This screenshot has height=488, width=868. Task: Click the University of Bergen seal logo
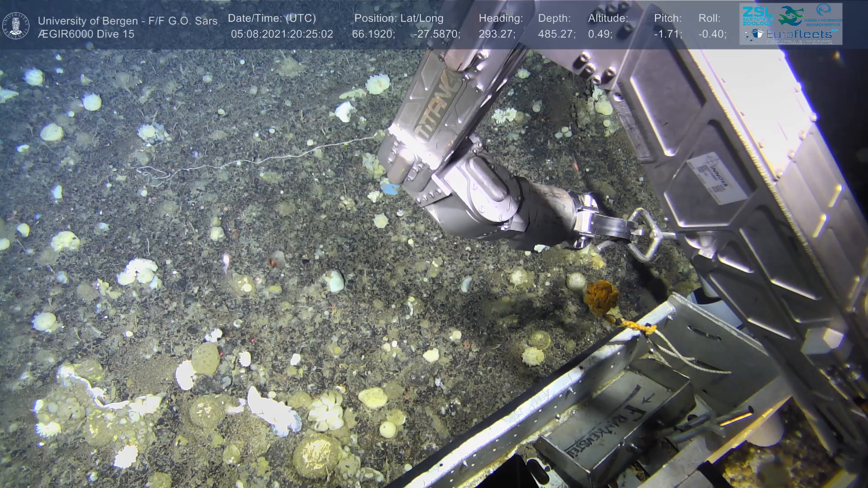tap(16, 26)
